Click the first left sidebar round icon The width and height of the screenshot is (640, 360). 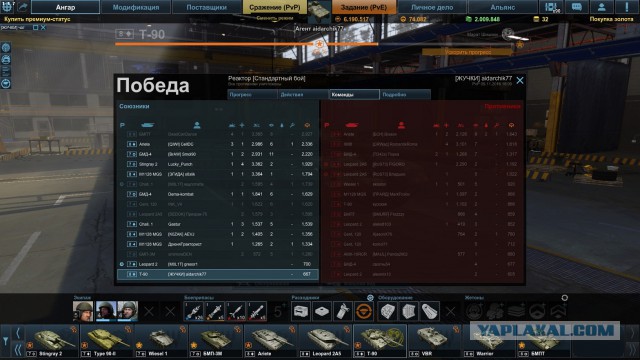(6, 48)
